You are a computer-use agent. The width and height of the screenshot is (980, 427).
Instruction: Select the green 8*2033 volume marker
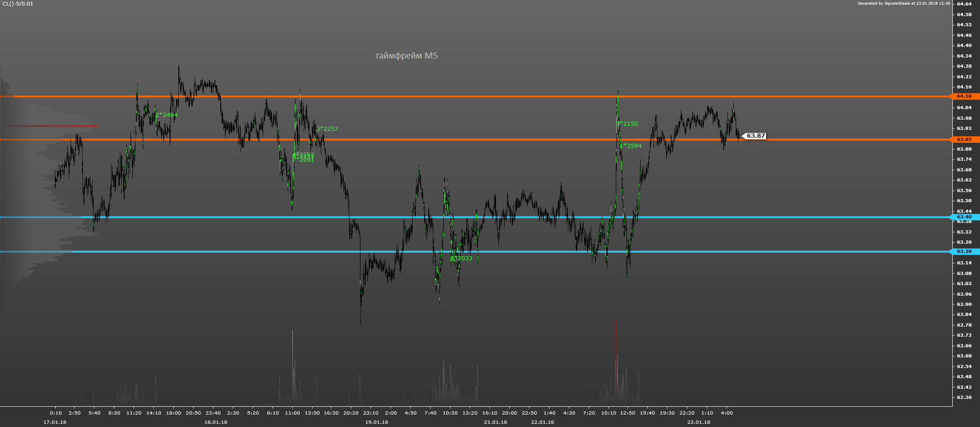461,258
